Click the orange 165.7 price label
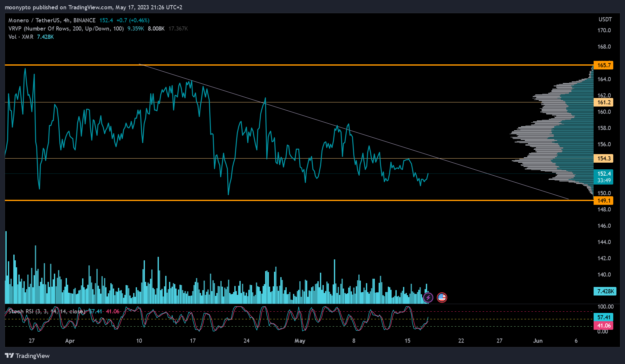Viewport: 625px width, 364px height. (x=603, y=65)
